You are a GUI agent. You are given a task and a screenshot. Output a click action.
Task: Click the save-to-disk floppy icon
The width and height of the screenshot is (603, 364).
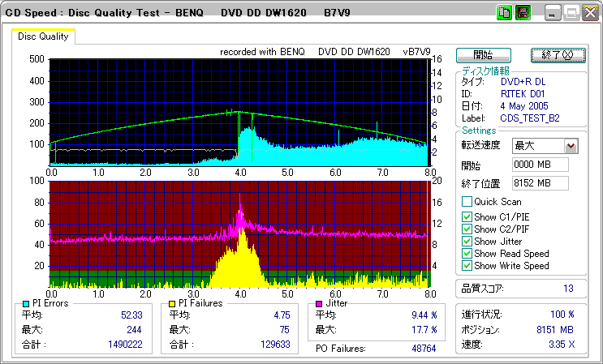coord(523,13)
